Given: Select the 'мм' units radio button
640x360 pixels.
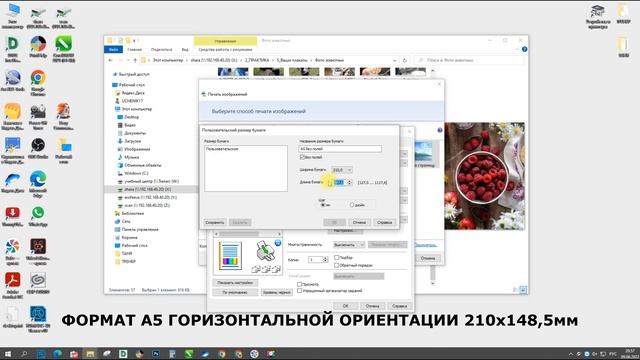Looking at the screenshot, I should pyautogui.click(x=323, y=205).
